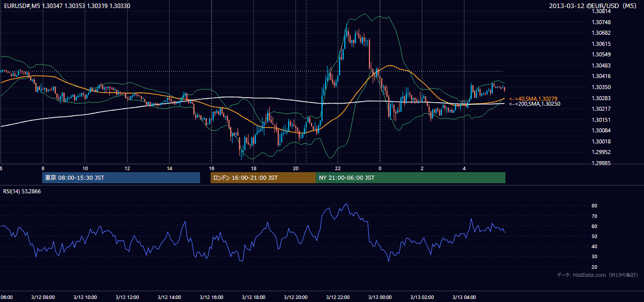This screenshot has width=644, height=302.
Task: Click price axis value 1.30350
Action: click(601, 87)
